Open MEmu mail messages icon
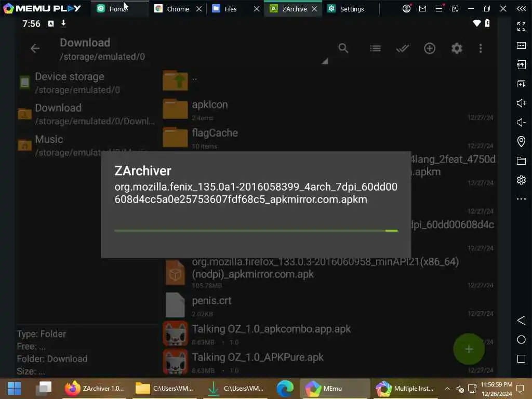 (422, 8)
